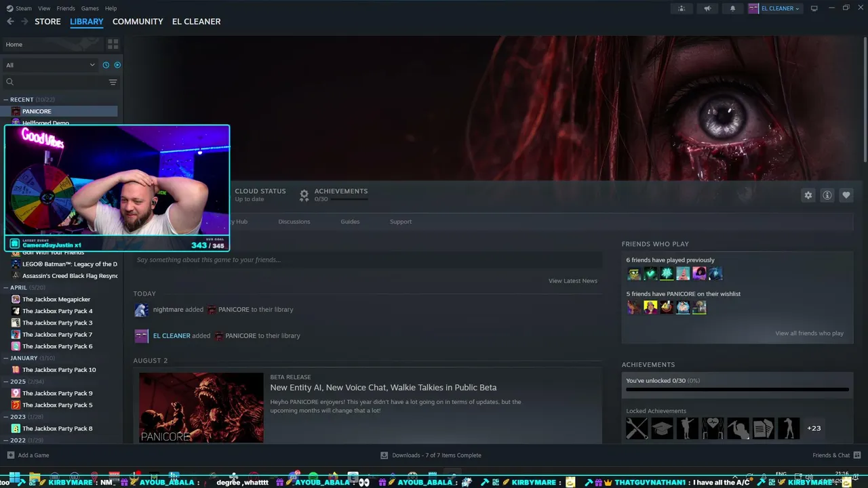Click the document locked achievement icon
This screenshot has width=868, height=488.
pyautogui.click(x=763, y=428)
